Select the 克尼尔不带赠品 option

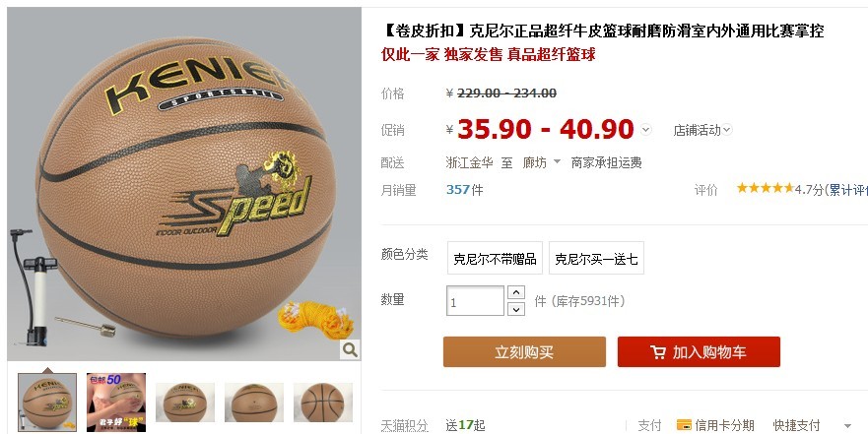tap(495, 258)
